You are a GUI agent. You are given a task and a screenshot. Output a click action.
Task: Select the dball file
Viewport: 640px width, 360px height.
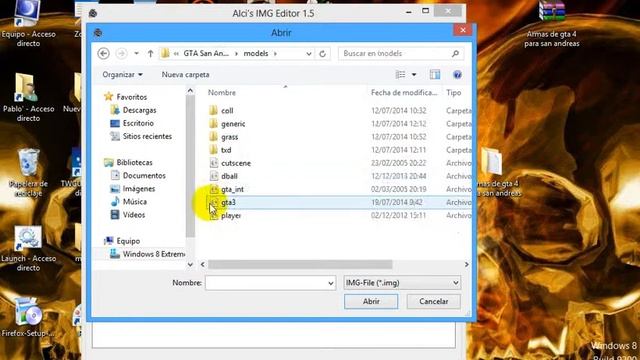click(223, 176)
